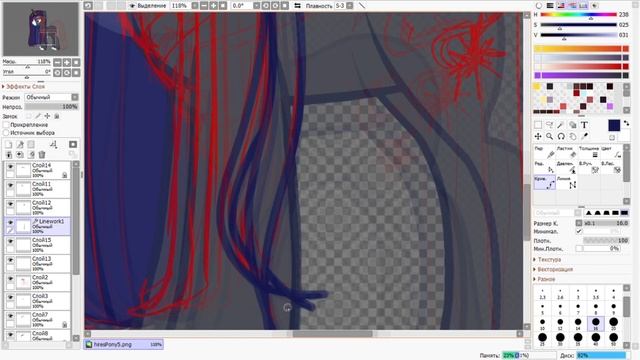The height and width of the screenshot is (360, 640).
Task: Select the Text (T) tool
Action: (584, 125)
